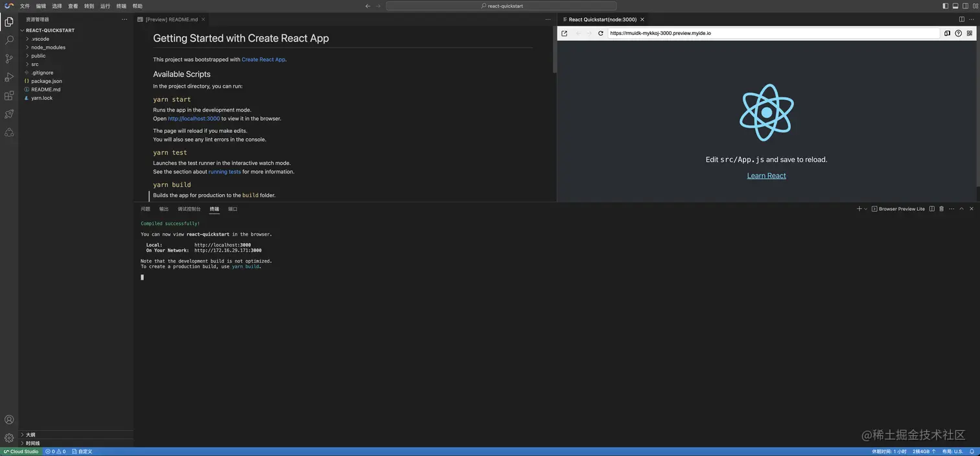Open the 编辑 menu

coord(41,6)
